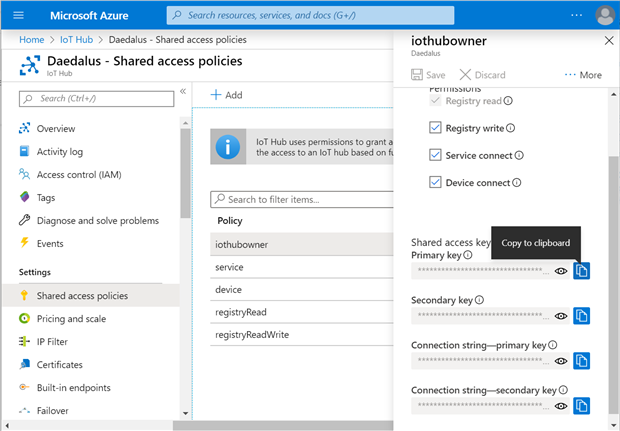Click the info icon beside Service connect

pos(519,155)
